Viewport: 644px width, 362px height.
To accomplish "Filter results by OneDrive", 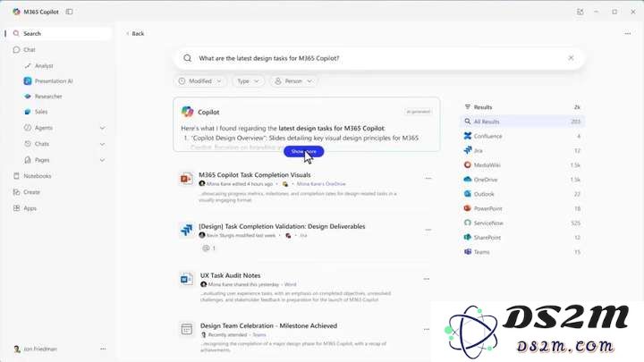I will point(522,180).
